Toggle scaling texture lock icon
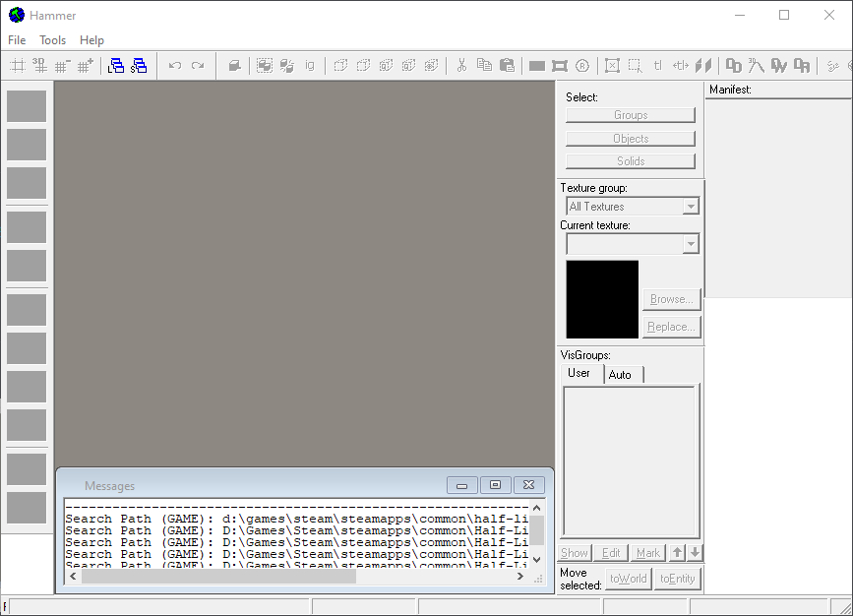 pos(681,66)
